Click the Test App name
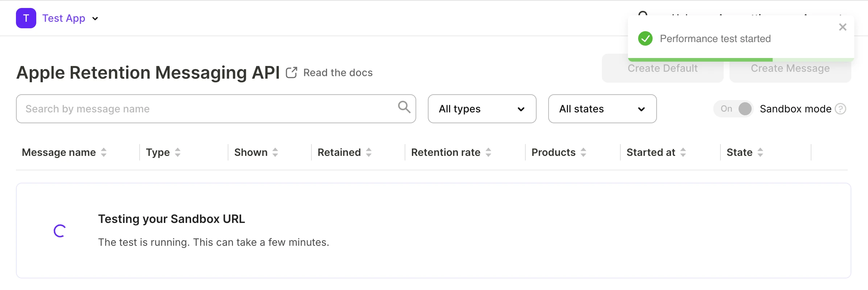868x290 pixels. (x=64, y=18)
